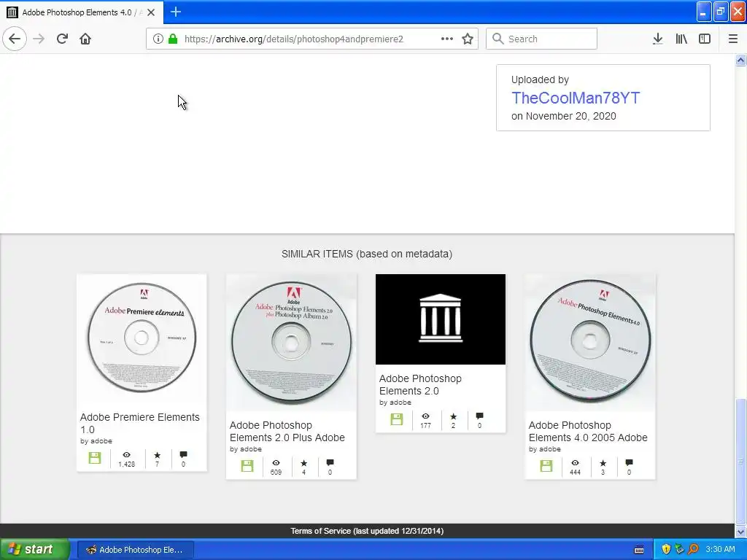Open Adobe Photoshop Elements 4.0 2005 Adobe title
747x560 pixels.
click(x=588, y=431)
